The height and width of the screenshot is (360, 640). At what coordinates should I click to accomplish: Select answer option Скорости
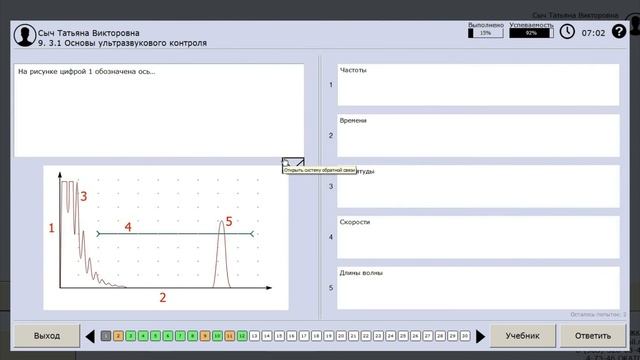[478, 237]
